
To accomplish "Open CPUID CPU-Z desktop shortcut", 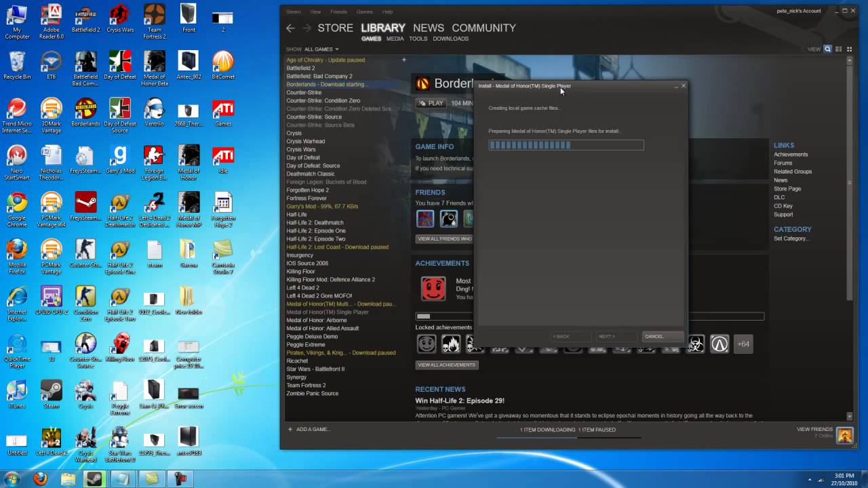I will tap(51, 301).
